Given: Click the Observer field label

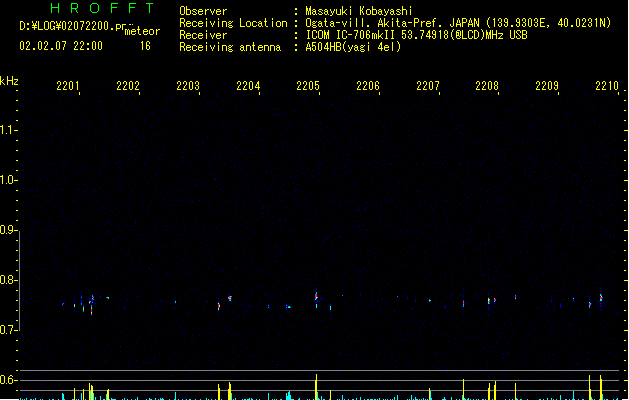Looking at the screenshot, I should click(x=203, y=11).
